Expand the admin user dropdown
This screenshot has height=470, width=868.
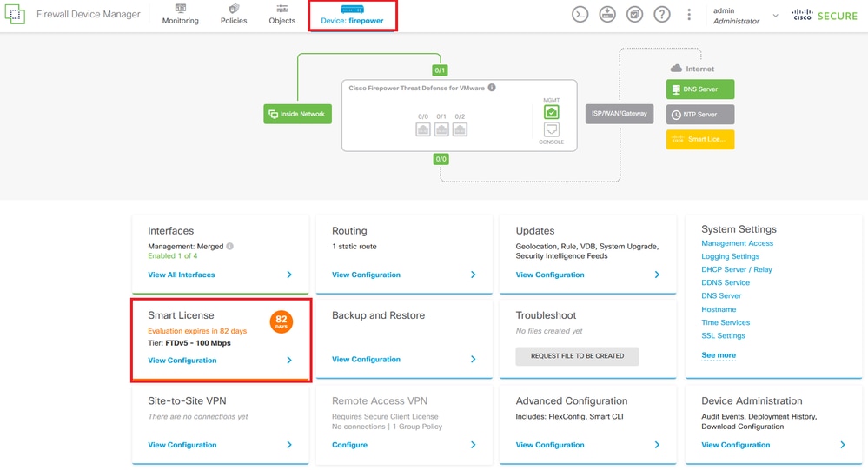coord(776,16)
